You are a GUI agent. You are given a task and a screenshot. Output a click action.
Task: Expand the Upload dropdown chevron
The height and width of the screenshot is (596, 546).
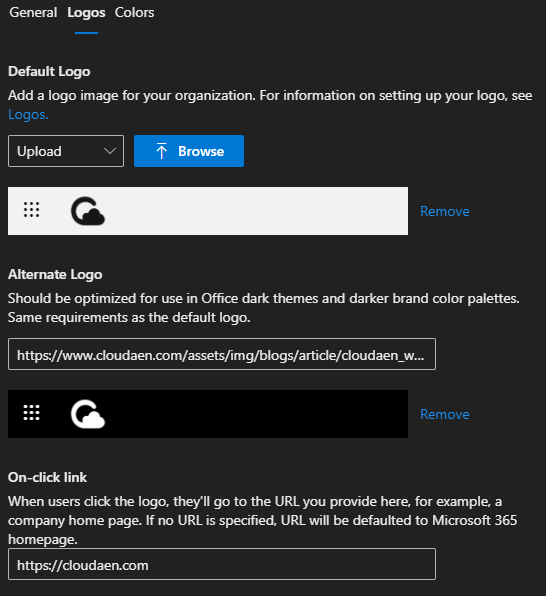tap(110, 151)
